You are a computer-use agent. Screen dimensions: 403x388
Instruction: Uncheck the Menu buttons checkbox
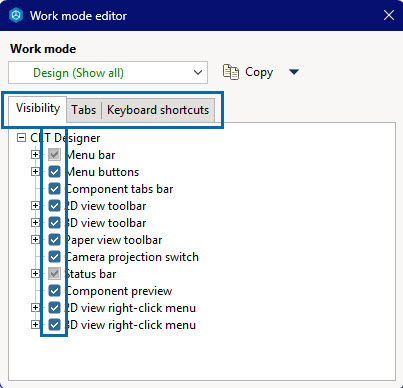(x=54, y=172)
